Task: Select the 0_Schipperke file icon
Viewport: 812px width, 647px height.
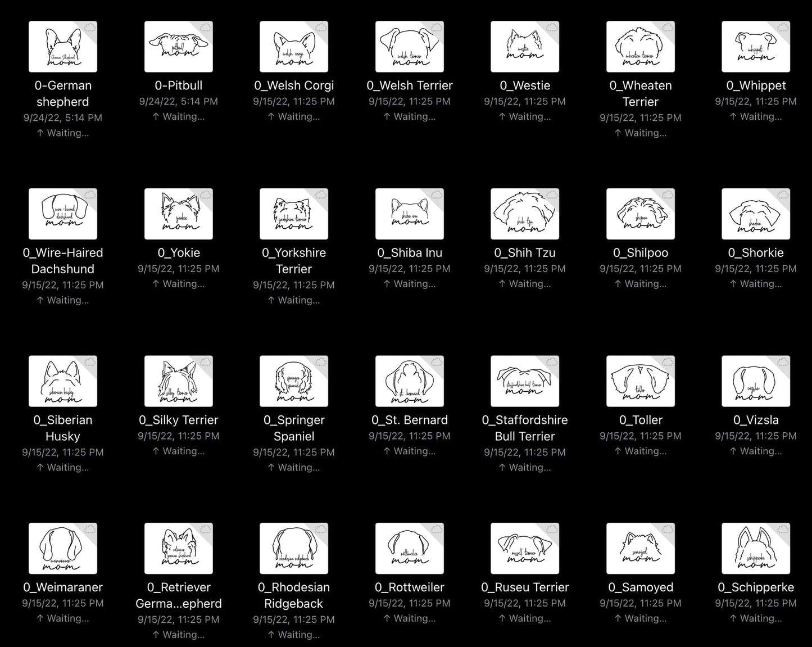Action: click(x=756, y=548)
